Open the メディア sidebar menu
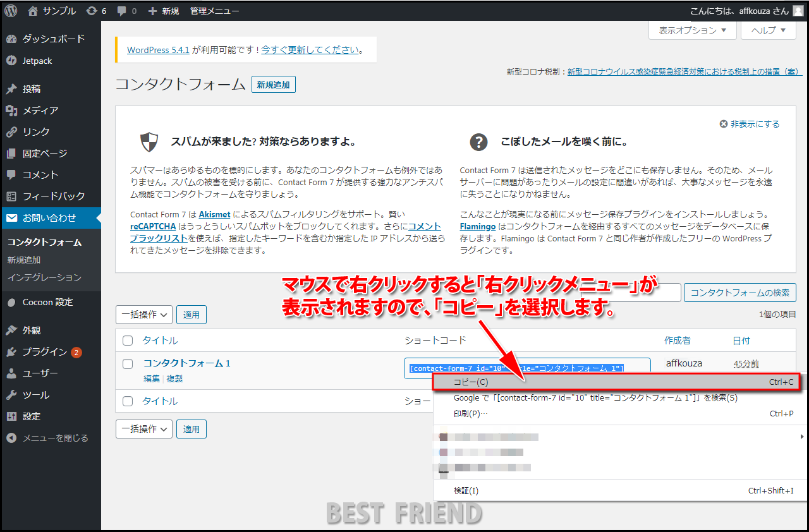Viewport: 809px width, 532px height. (40, 111)
